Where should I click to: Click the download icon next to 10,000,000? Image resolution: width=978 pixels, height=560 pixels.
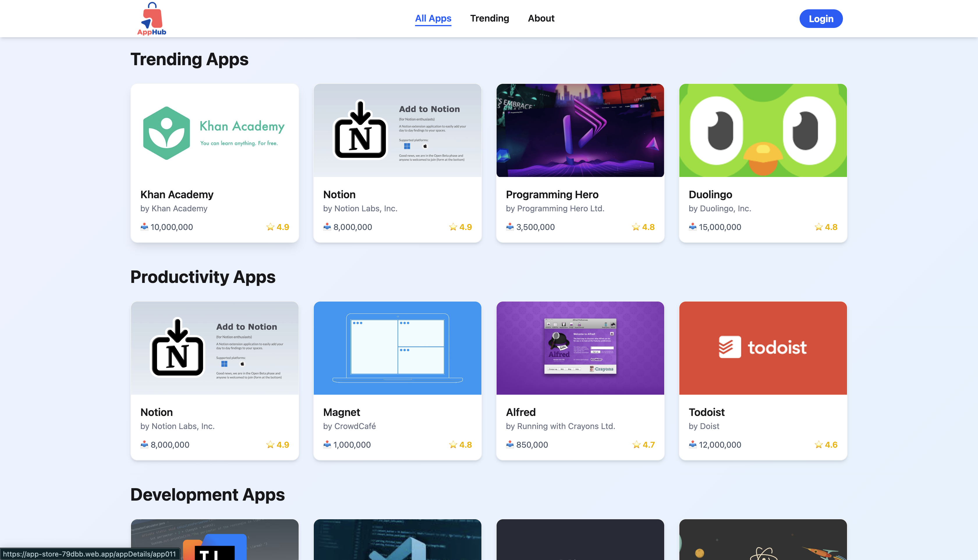click(x=144, y=227)
